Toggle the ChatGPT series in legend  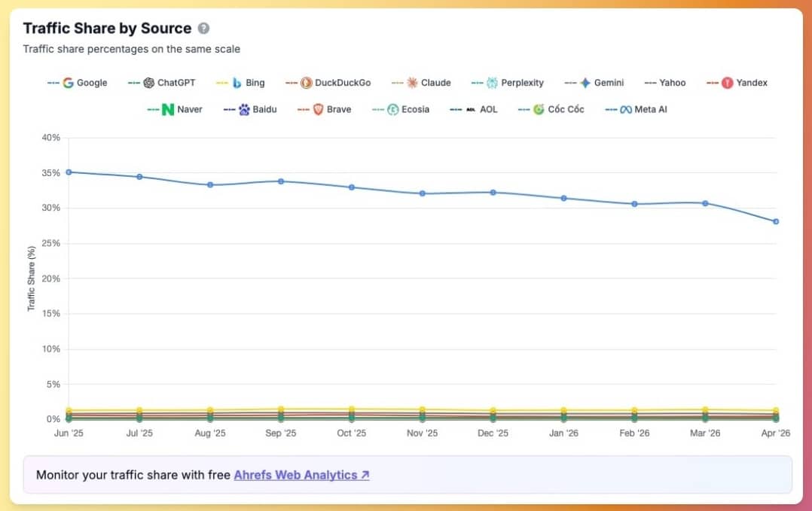(x=161, y=83)
